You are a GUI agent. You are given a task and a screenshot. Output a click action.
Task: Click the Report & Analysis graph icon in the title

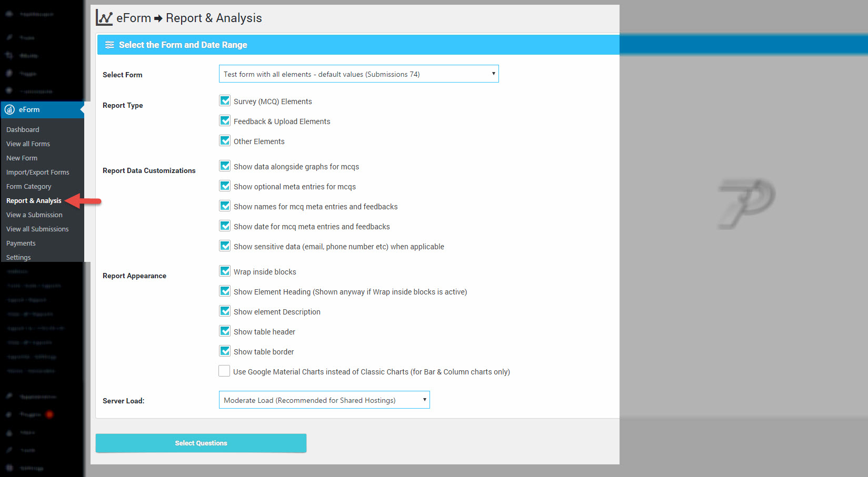tap(104, 18)
